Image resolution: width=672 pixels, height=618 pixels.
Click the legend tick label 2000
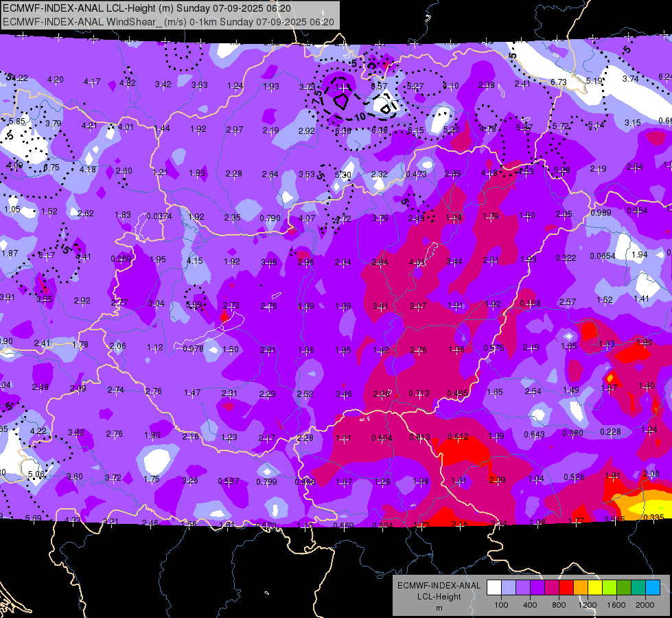click(645, 605)
